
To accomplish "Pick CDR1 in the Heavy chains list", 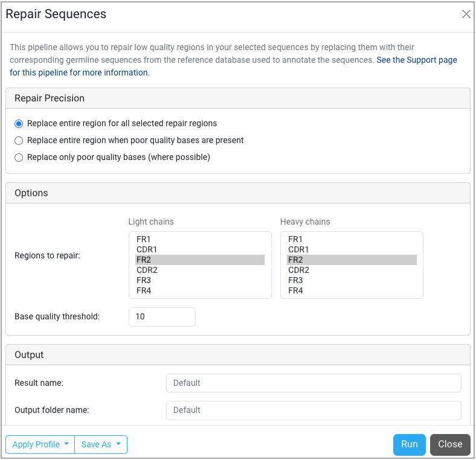I will pos(298,250).
